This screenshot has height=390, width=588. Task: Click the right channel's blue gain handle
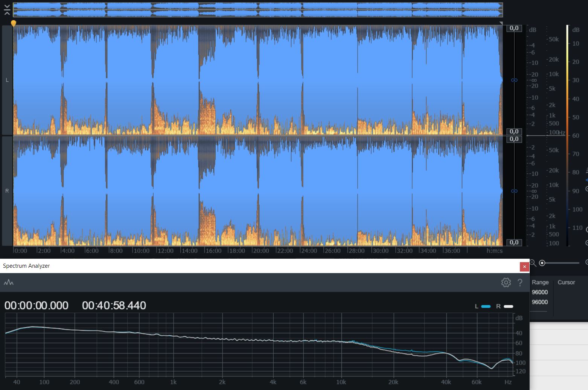point(514,191)
